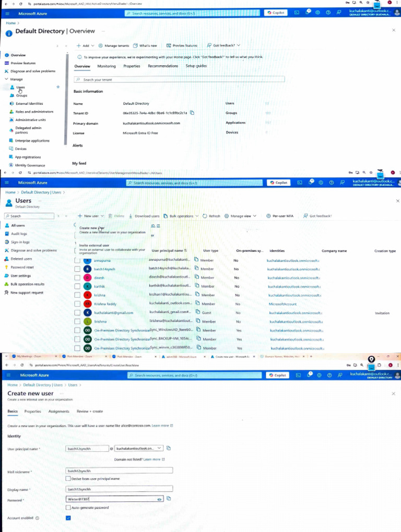Open portal menu on the Default Directory Overview page
Screen dimensions: 401x532
[x=7, y=14]
